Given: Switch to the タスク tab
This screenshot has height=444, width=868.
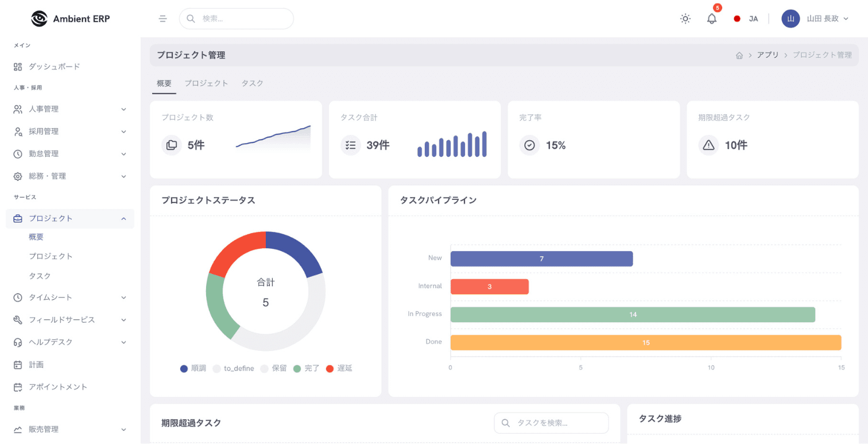Looking at the screenshot, I should tap(252, 83).
